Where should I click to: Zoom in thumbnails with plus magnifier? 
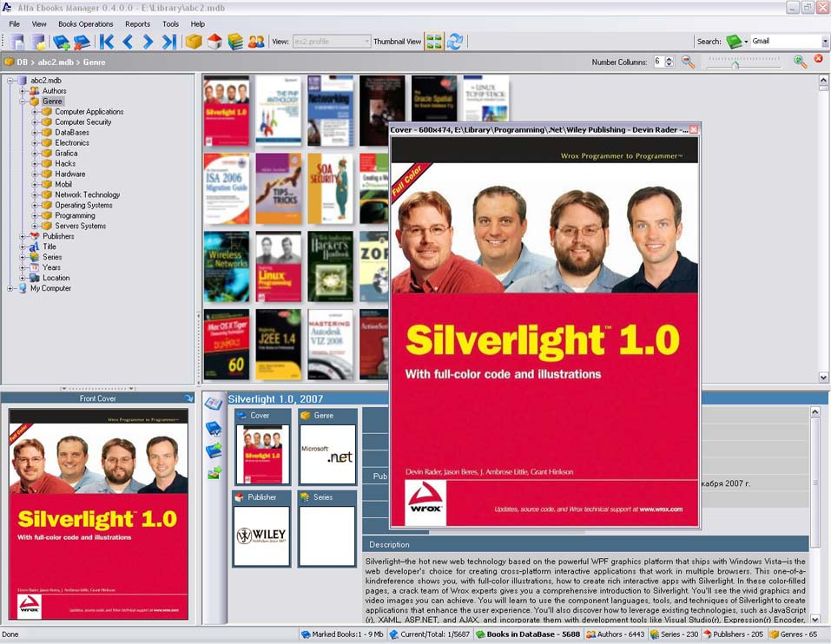pos(800,62)
